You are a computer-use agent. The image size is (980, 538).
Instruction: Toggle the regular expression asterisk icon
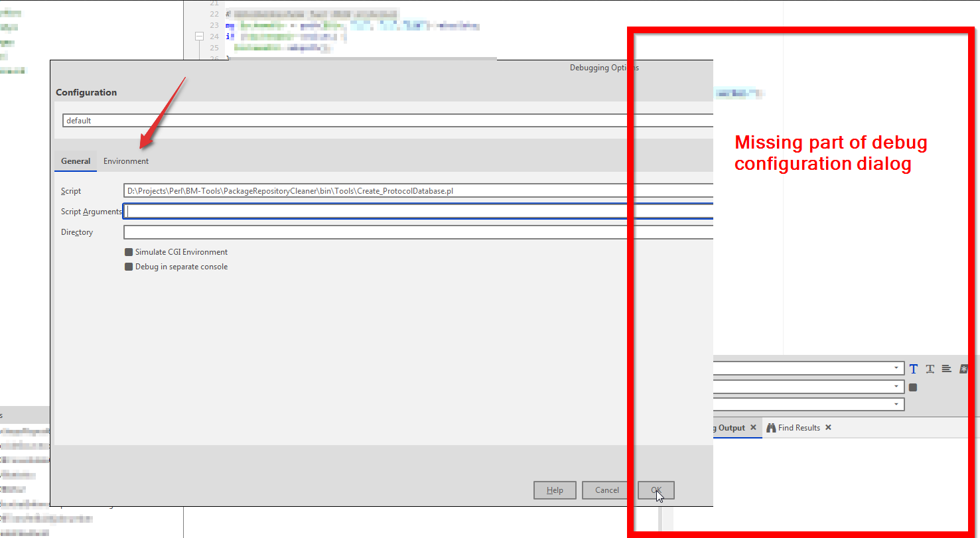[963, 369]
